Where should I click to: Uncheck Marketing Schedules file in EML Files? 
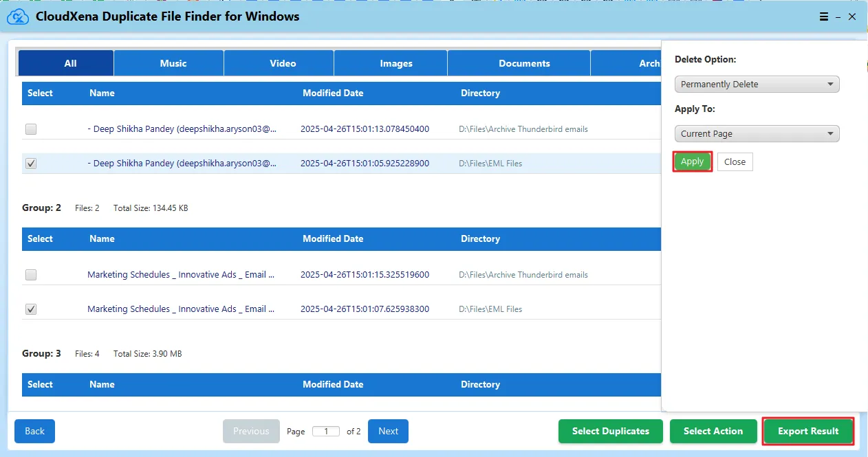coord(31,309)
